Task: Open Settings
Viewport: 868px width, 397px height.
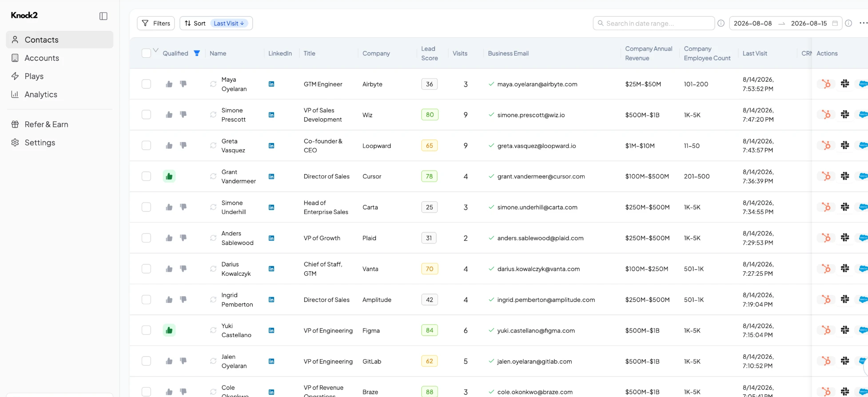Action: tap(60, 143)
